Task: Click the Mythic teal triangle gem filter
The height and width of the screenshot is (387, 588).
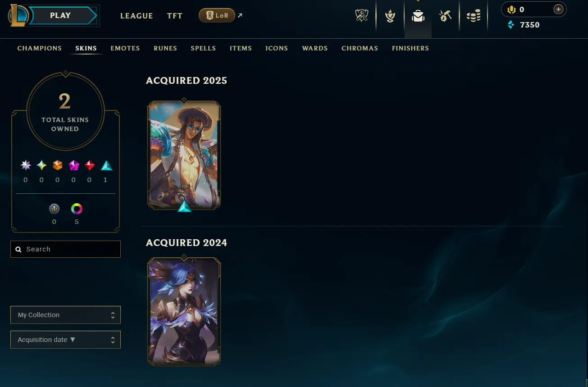Action: 107,166
